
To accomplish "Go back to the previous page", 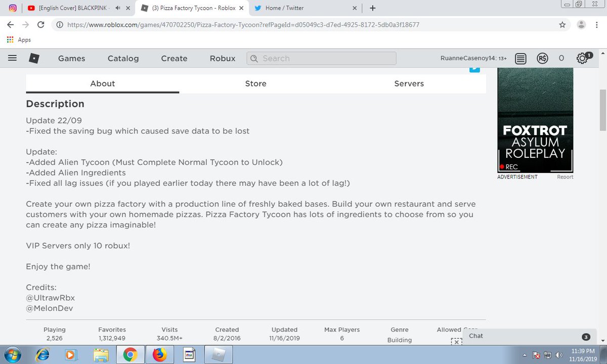I will (11, 25).
